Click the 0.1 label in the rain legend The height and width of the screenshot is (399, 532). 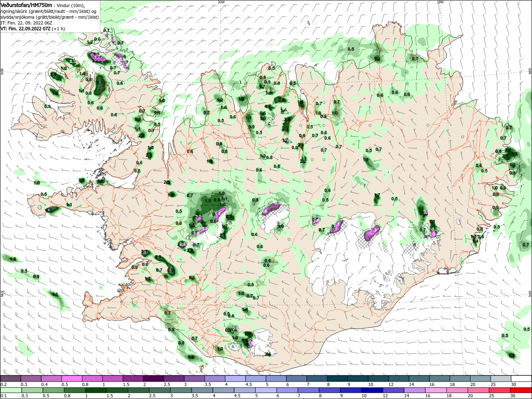[x=3, y=396]
